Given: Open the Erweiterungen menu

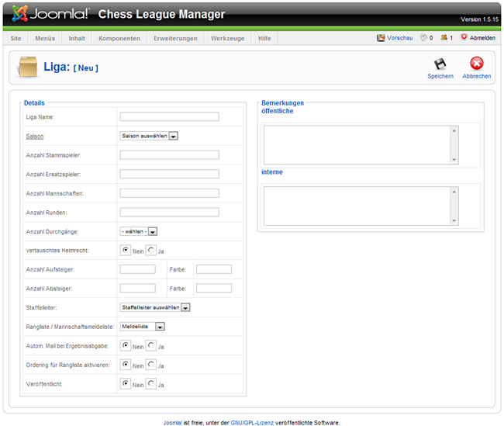Looking at the screenshot, I should pyautogui.click(x=175, y=38).
